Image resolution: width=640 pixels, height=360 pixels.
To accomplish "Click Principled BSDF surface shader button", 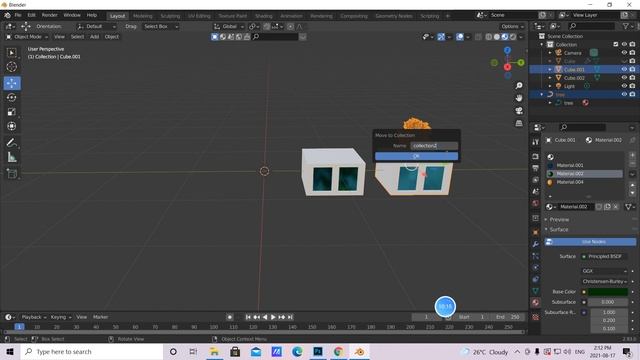I will tap(604, 256).
